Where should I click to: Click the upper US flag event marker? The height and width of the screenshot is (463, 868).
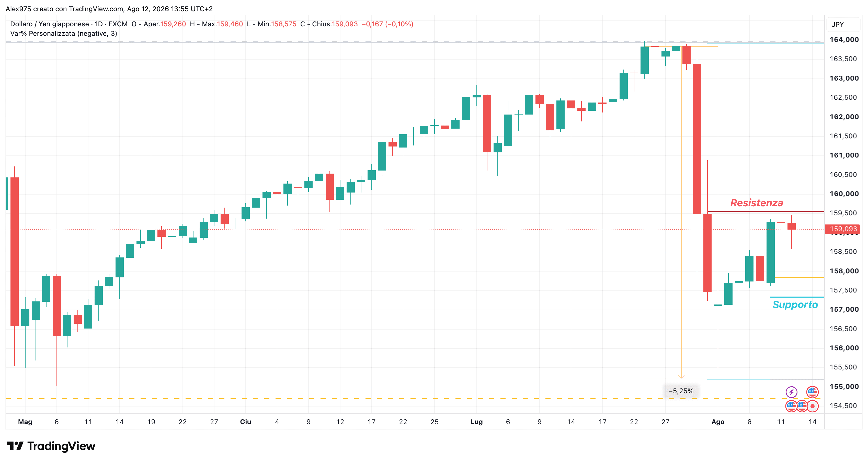pos(812,392)
